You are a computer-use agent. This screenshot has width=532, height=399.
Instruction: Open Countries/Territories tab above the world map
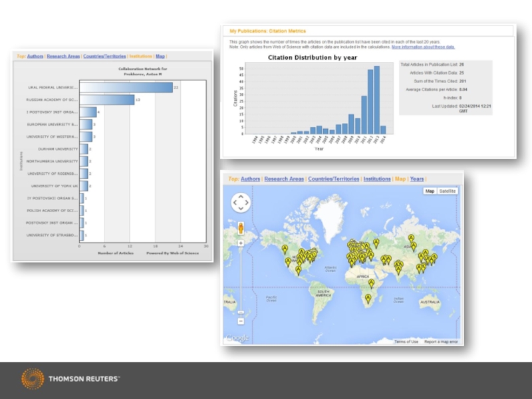[x=333, y=179]
